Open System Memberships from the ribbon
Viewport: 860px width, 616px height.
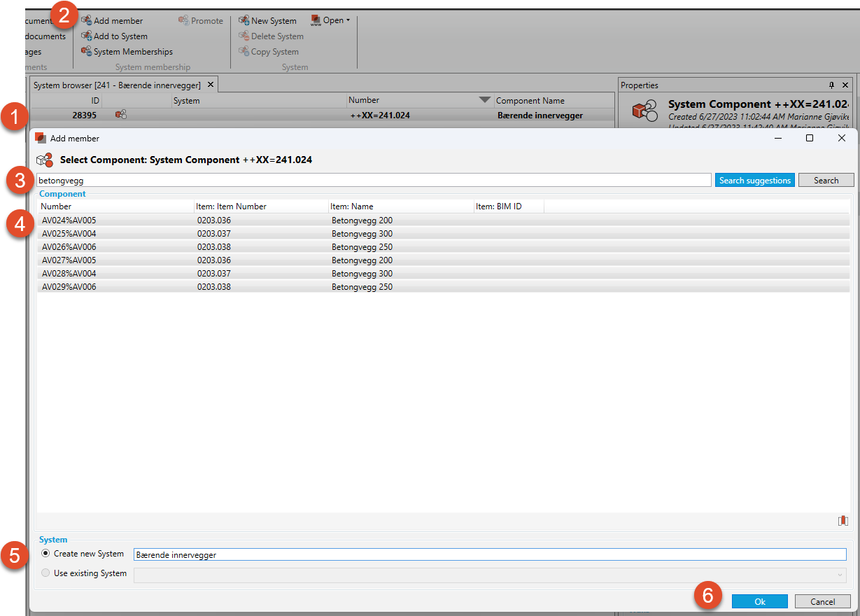(x=87, y=52)
